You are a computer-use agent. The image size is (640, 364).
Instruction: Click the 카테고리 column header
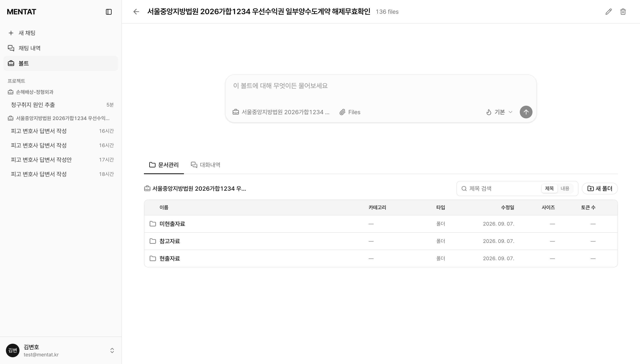coord(377,208)
